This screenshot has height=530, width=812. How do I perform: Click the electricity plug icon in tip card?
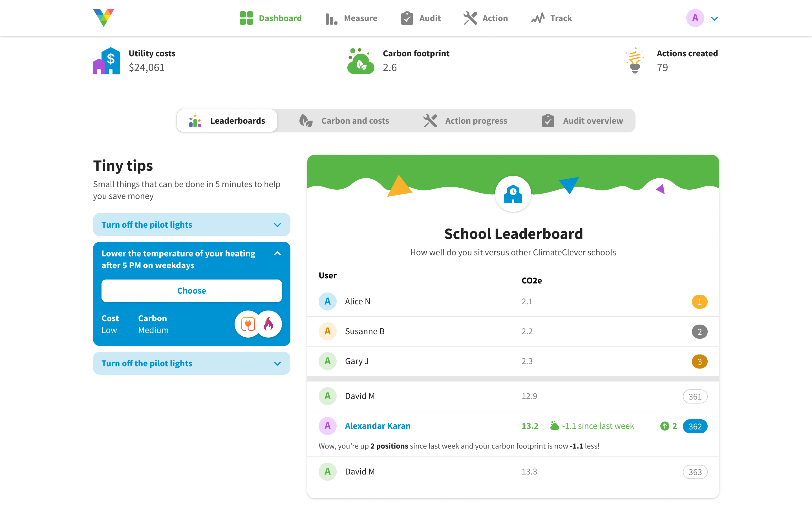pyautogui.click(x=248, y=324)
